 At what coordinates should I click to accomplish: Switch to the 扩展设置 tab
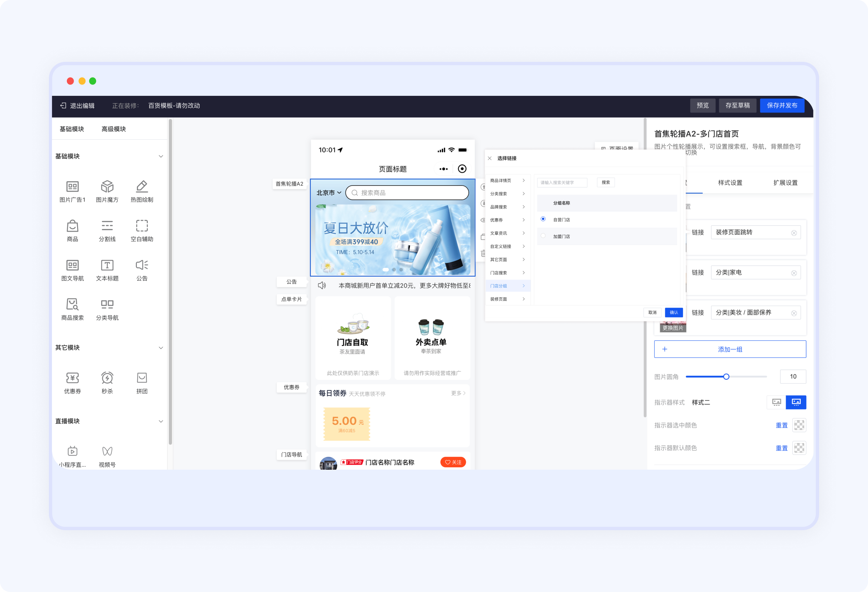pos(785,183)
